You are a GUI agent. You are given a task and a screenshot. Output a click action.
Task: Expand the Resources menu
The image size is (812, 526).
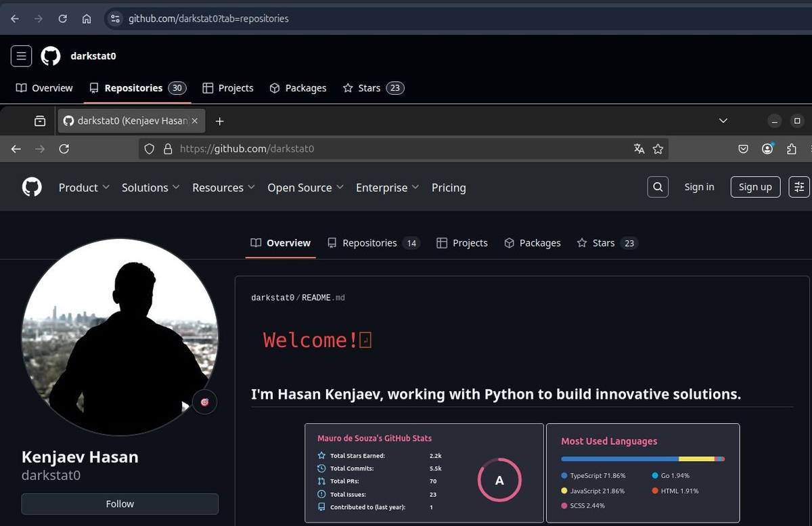223,188
